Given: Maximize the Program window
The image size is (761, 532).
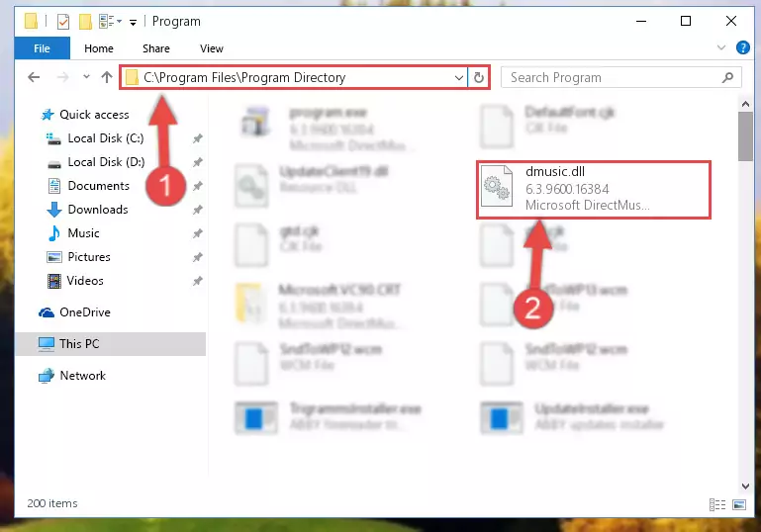Looking at the screenshot, I should click(x=686, y=22).
